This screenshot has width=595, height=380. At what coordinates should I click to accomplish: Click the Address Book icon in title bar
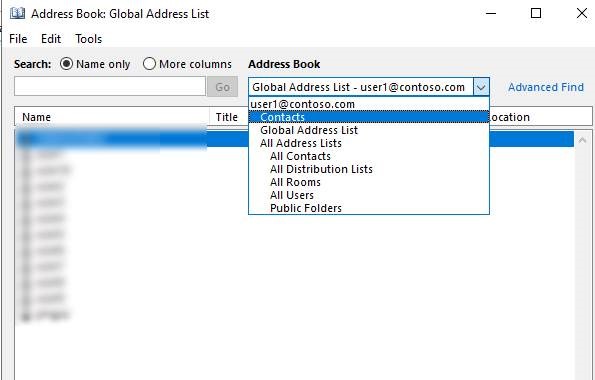[17, 13]
